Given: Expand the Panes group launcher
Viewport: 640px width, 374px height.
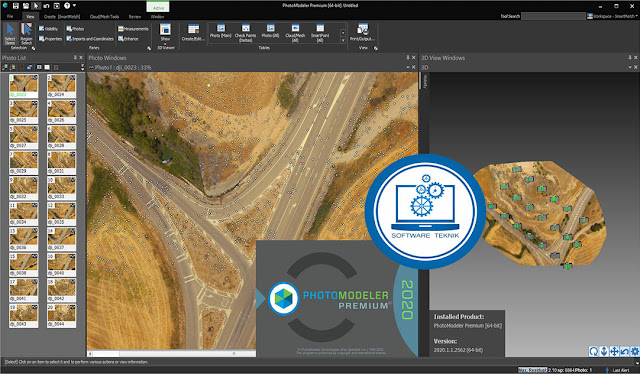Looking at the screenshot, I should click(x=149, y=48).
